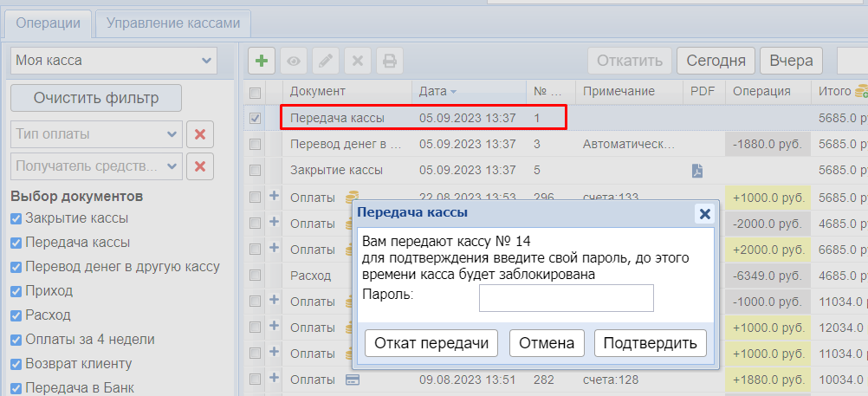Open PDF icon in Закрытие кассы row
Screen dimensions: 868x396
(697, 171)
